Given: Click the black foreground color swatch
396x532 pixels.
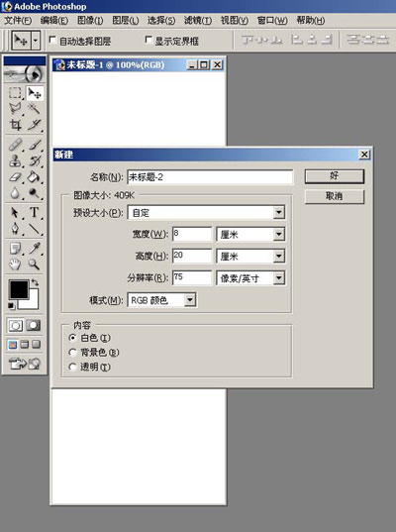Looking at the screenshot, I should click(x=19, y=290).
